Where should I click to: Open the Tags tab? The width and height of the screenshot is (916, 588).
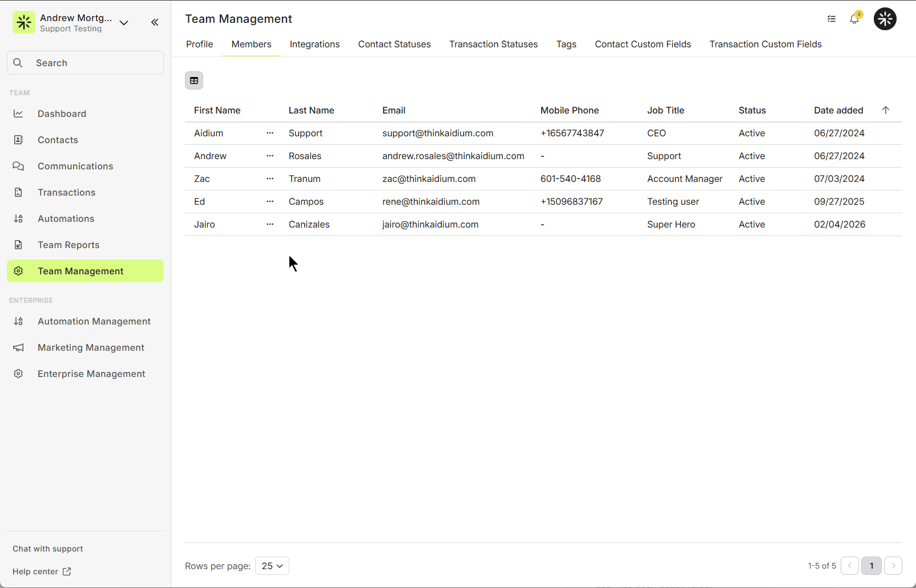point(566,44)
